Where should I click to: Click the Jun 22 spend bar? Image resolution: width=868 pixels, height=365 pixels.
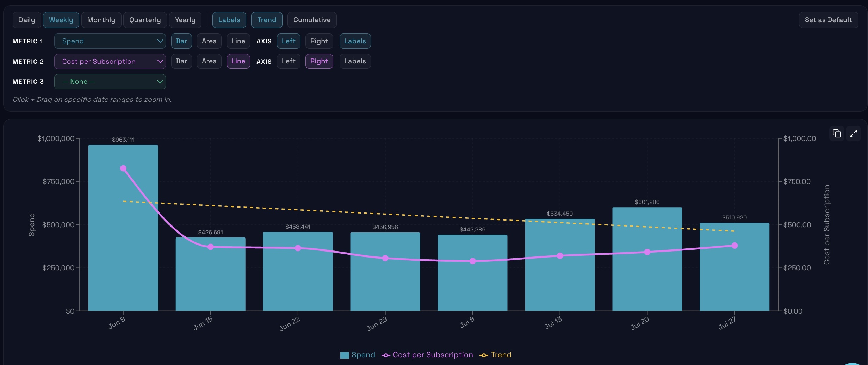tap(298, 271)
